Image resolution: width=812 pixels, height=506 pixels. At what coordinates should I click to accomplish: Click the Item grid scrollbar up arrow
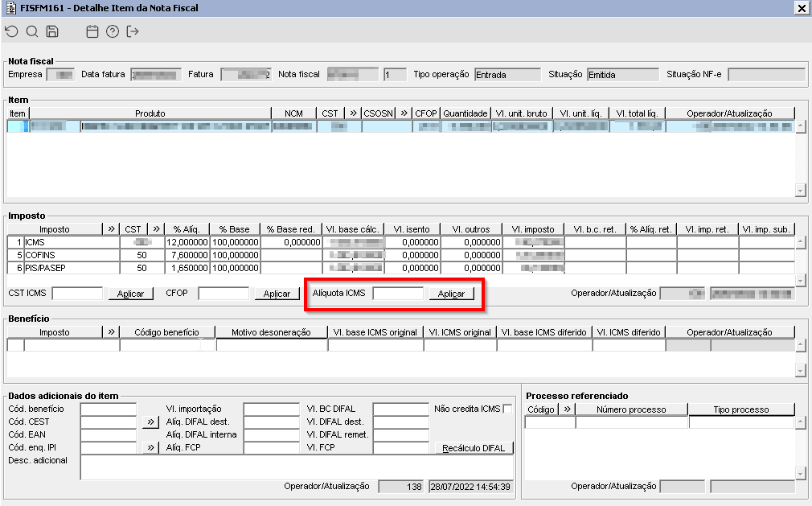(x=801, y=125)
